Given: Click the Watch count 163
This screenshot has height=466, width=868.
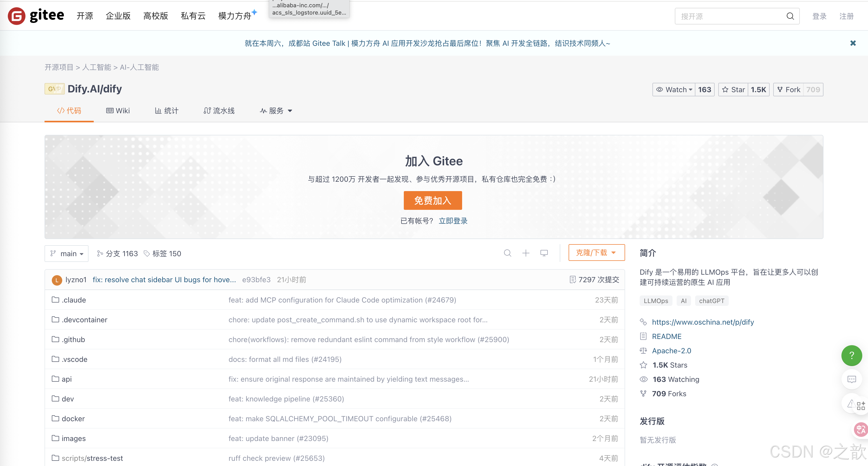Looking at the screenshot, I should pos(704,90).
